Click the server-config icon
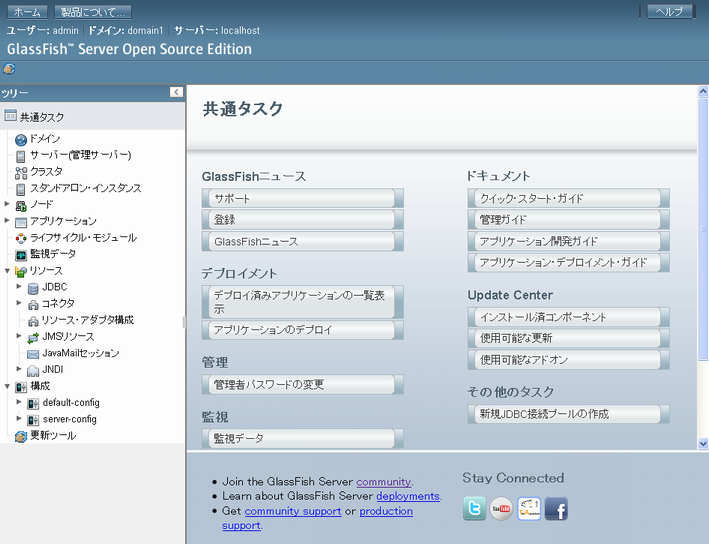 coord(33,420)
